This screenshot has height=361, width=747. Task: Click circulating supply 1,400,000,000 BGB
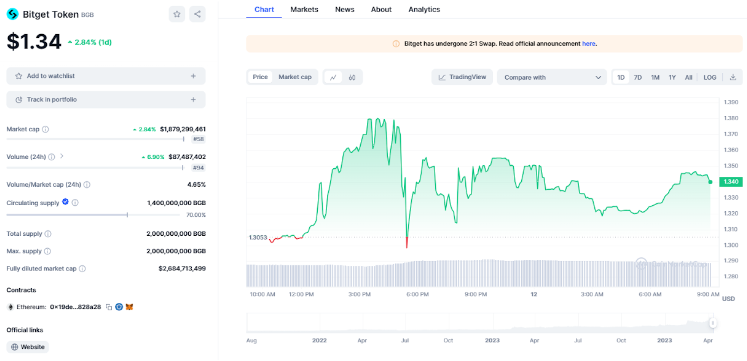coord(177,202)
